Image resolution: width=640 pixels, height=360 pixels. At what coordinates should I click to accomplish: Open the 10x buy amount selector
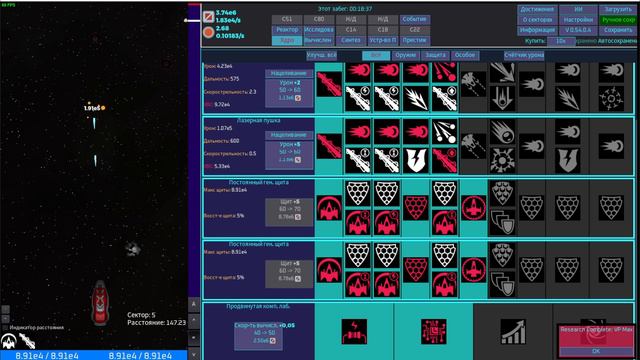561,41
